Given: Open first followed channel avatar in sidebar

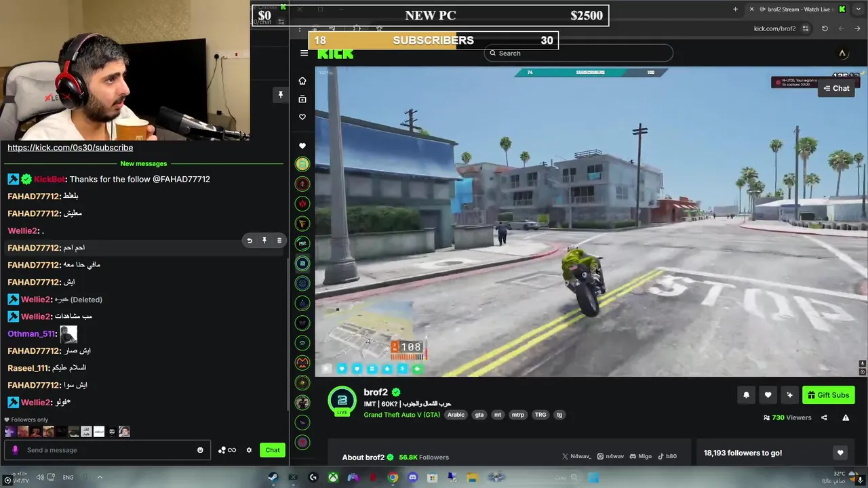Looking at the screenshot, I should point(302,164).
